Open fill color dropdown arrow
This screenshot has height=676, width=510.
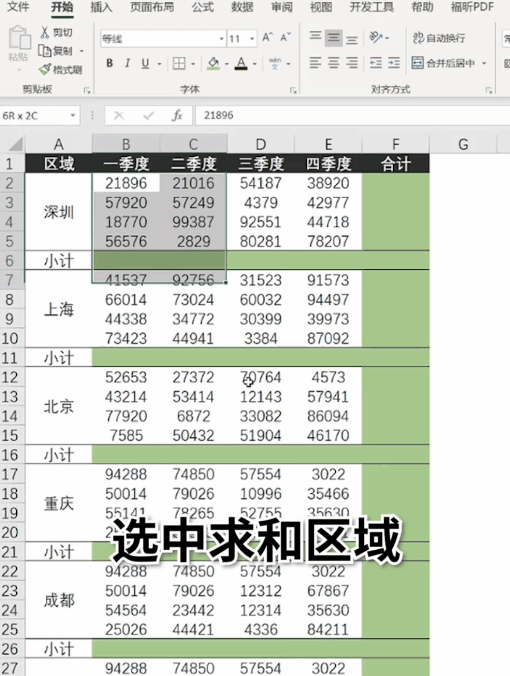227,64
